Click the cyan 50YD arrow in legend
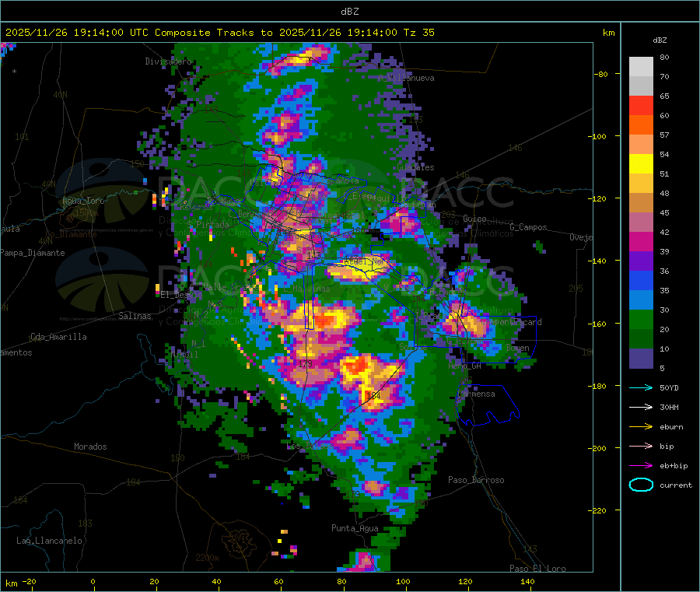The width and height of the screenshot is (700, 592). pyautogui.click(x=641, y=387)
